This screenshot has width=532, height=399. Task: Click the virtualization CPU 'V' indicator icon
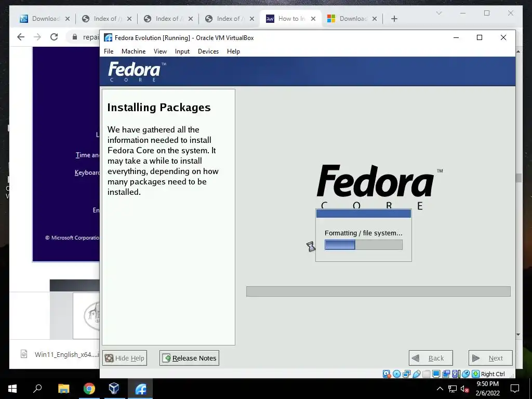point(455,374)
